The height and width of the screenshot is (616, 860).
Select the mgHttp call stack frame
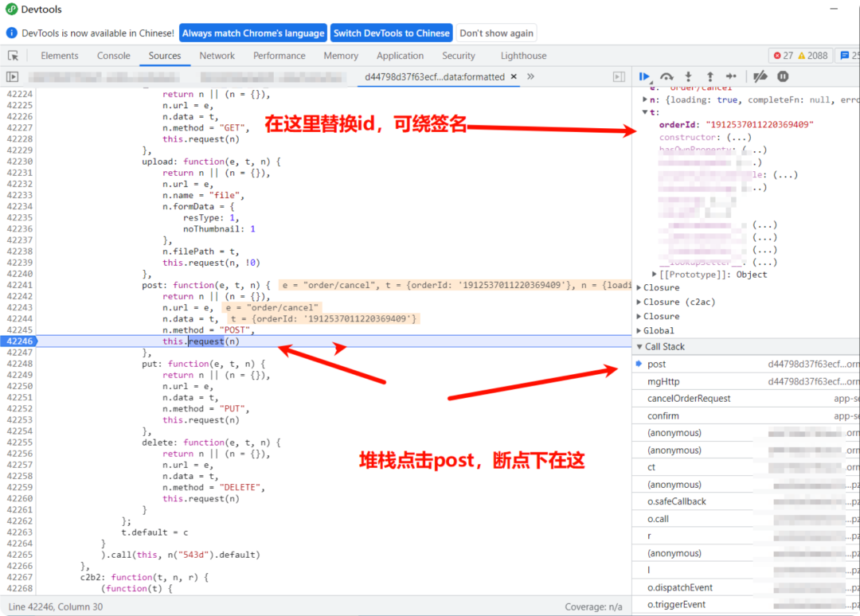746,381
